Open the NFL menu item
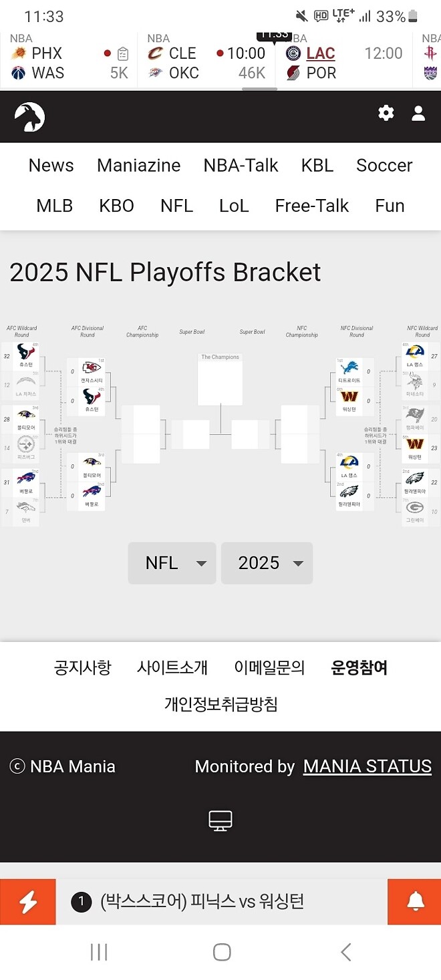The width and height of the screenshot is (441, 980). click(x=176, y=206)
